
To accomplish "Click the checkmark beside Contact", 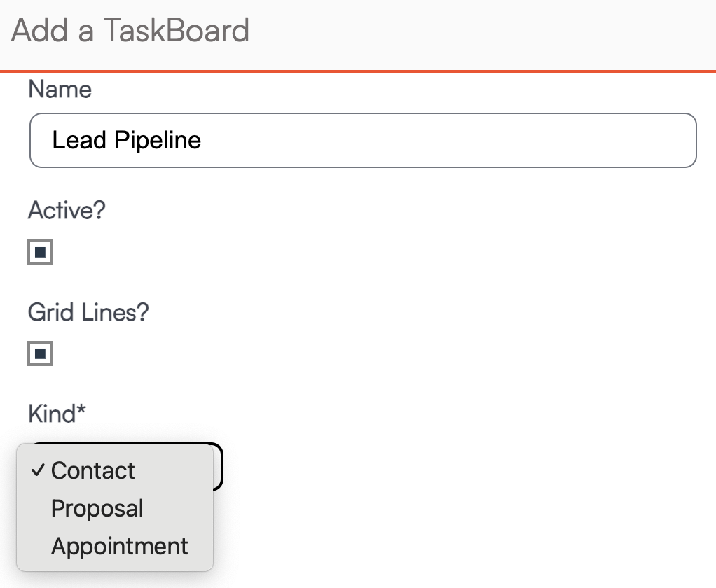I will tap(38, 470).
